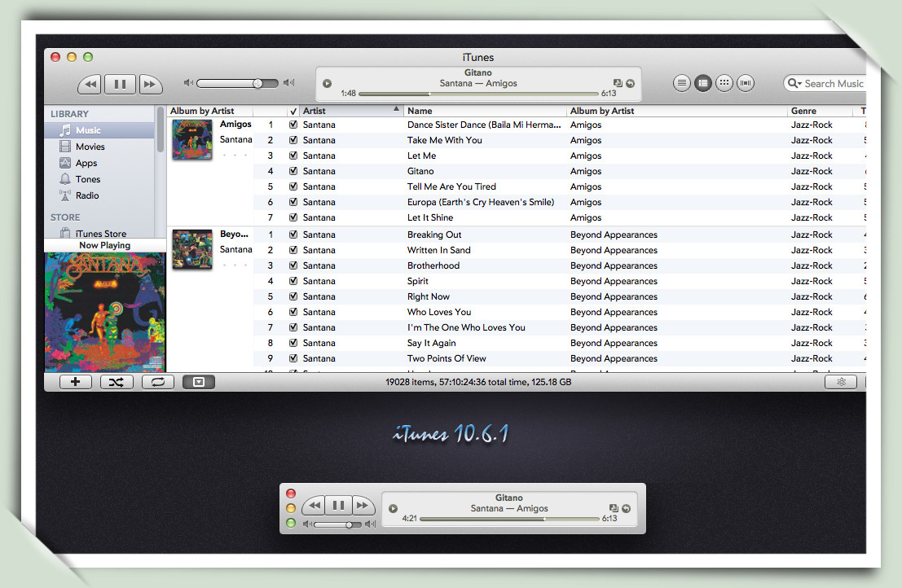Image resolution: width=902 pixels, height=588 pixels.
Task: Click next track in the mini player
Action: 363,506
